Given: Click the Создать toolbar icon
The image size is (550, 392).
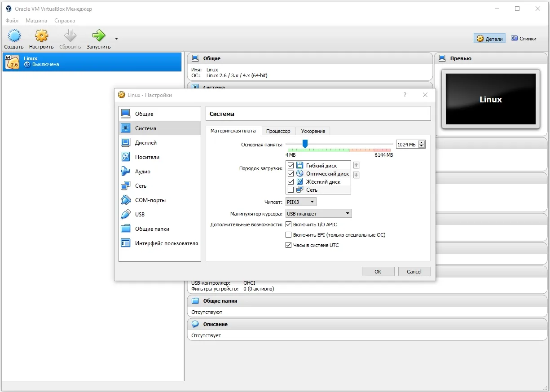Looking at the screenshot, I should tap(14, 36).
